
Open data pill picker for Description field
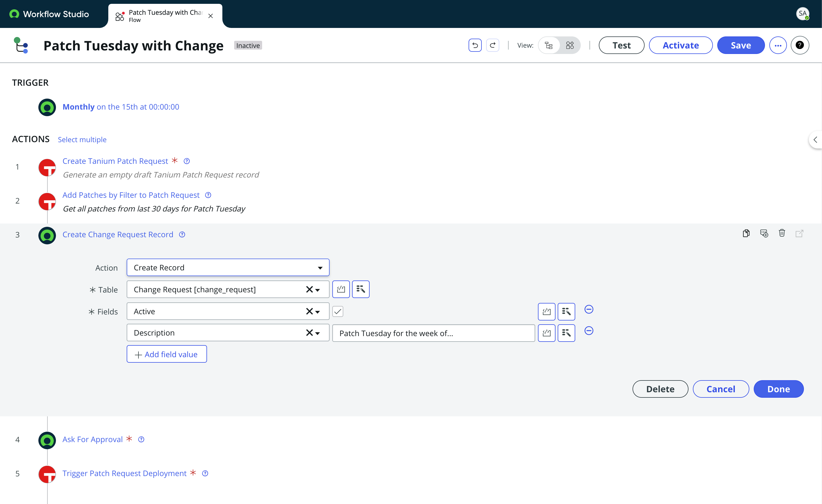point(566,333)
